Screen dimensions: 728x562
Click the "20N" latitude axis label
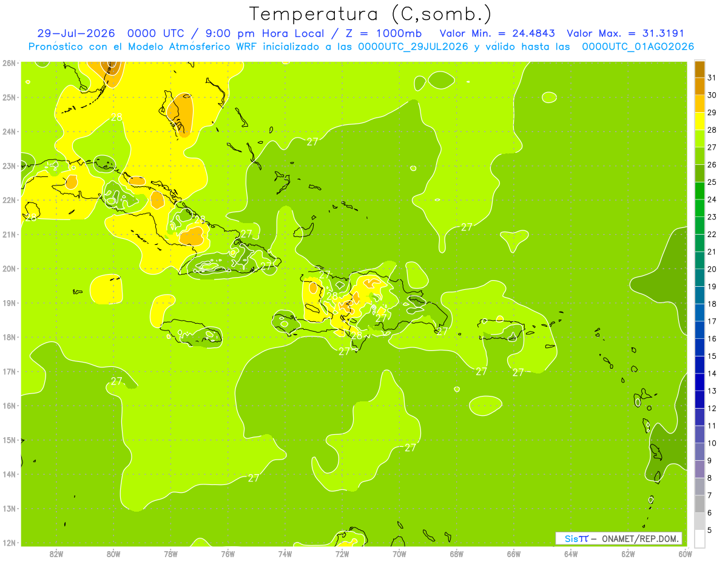pyautogui.click(x=9, y=269)
